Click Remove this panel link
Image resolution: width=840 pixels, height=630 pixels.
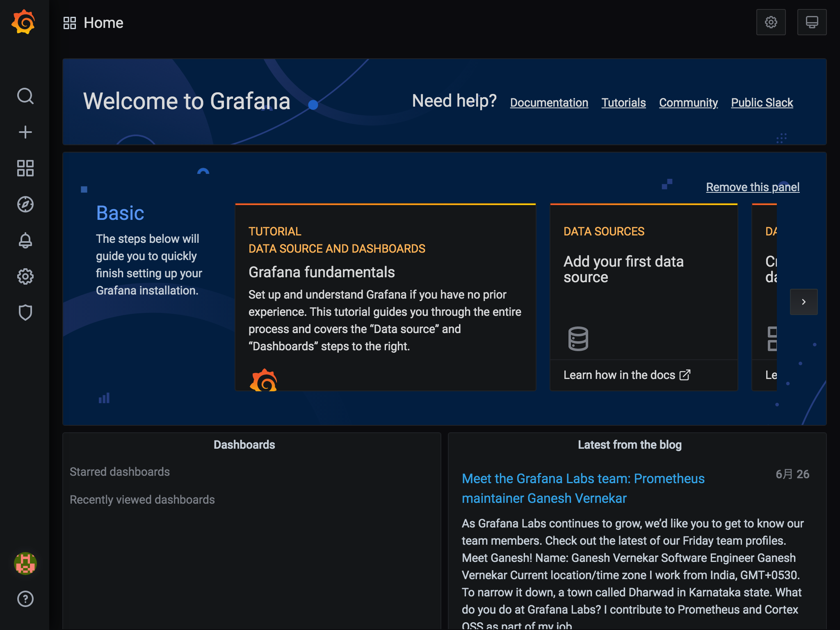pyautogui.click(x=752, y=187)
